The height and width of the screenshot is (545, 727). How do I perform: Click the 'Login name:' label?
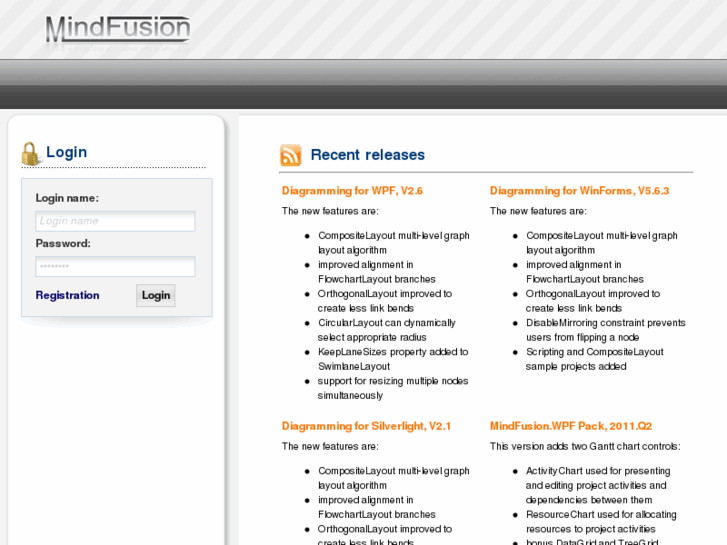point(67,198)
